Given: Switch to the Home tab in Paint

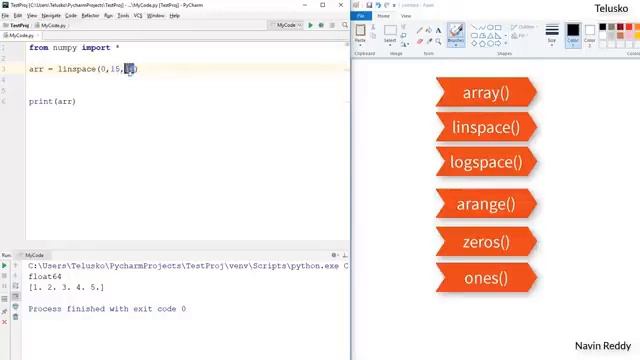Looking at the screenshot, I should [383, 16].
